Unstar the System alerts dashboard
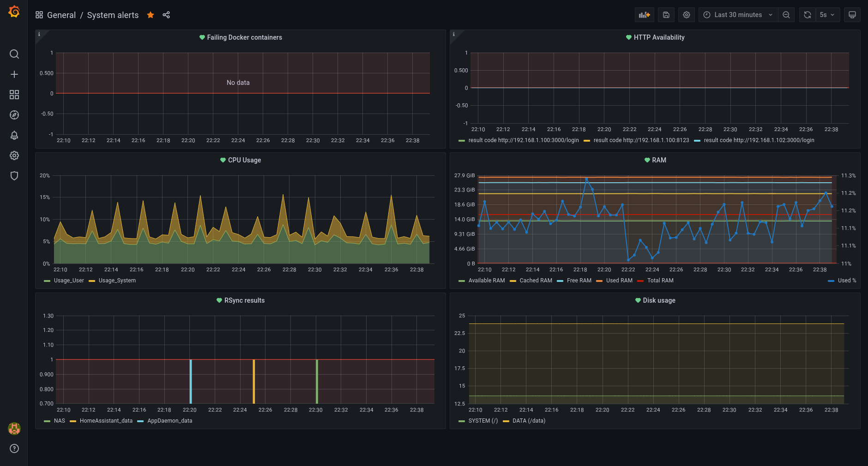868x466 pixels. [151, 15]
